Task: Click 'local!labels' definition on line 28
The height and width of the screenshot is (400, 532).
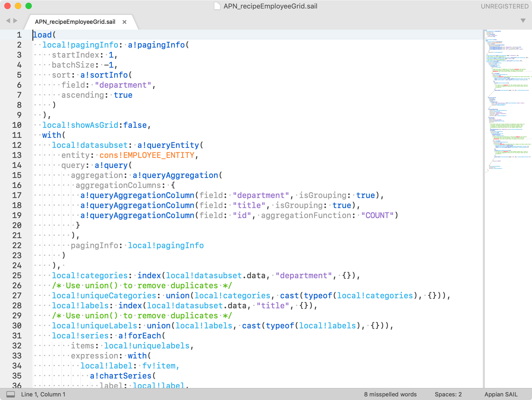Action: pyautogui.click(x=80, y=306)
